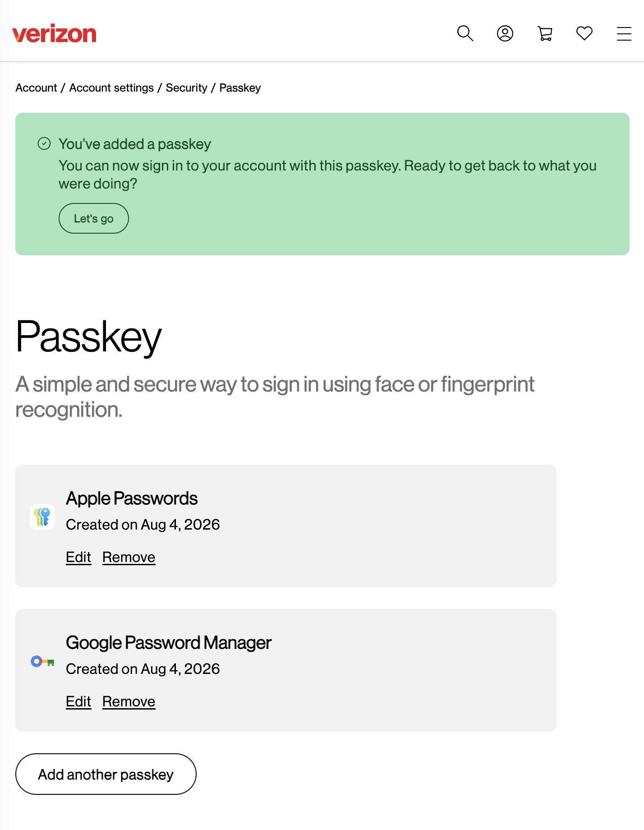Click the Apple Passwords card title
Viewport: 644px width, 830px height.
(x=132, y=498)
